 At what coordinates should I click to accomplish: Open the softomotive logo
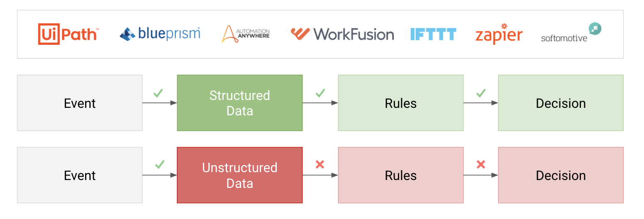tap(571, 33)
